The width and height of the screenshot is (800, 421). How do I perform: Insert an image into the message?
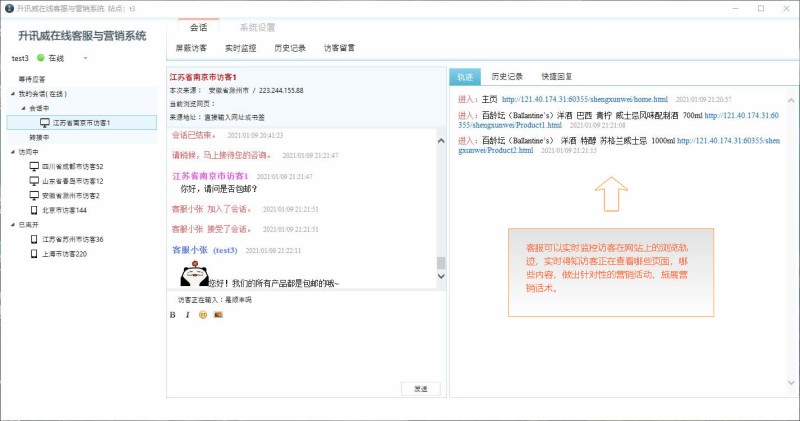[x=218, y=315]
